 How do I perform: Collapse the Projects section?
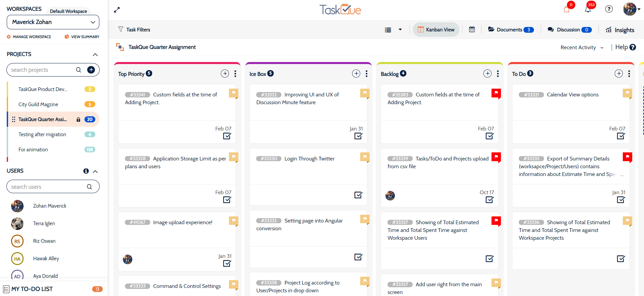click(x=95, y=55)
